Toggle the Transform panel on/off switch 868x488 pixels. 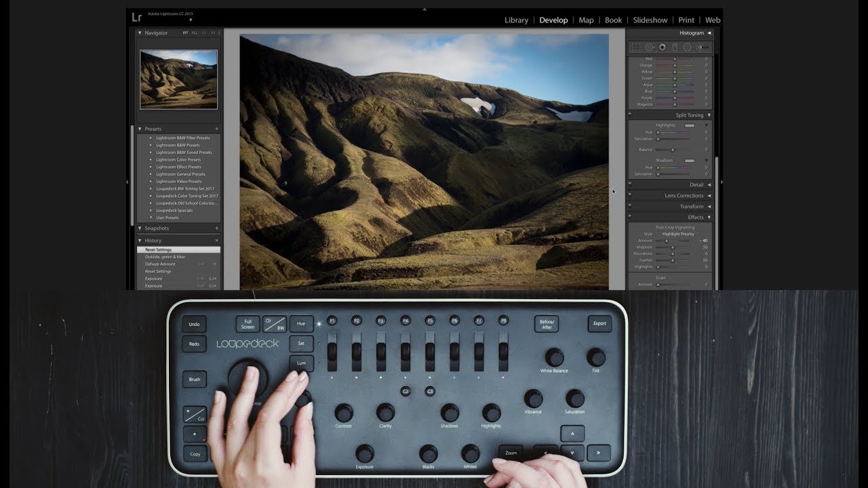tap(630, 206)
